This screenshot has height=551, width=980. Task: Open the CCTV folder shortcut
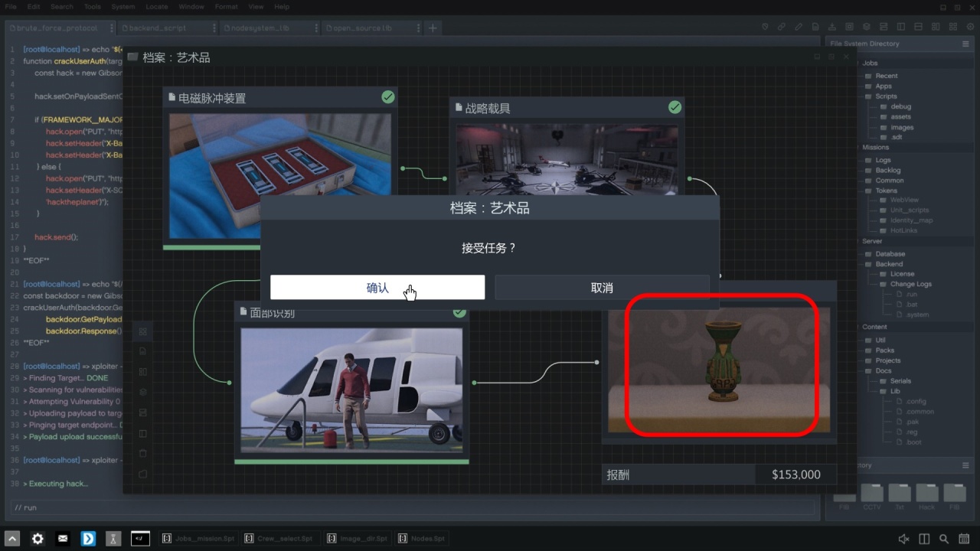pos(871,496)
